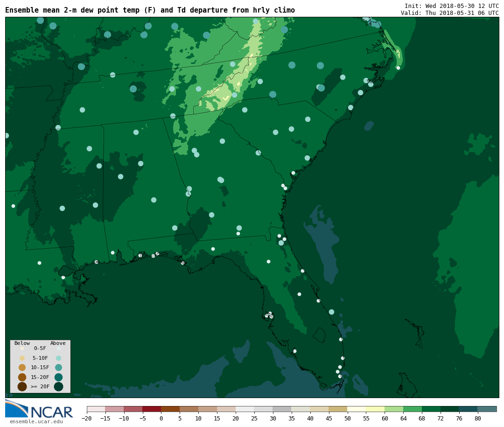Click the Above 5-10F light aqua legend dot
The image size is (504, 427).
point(58,358)
